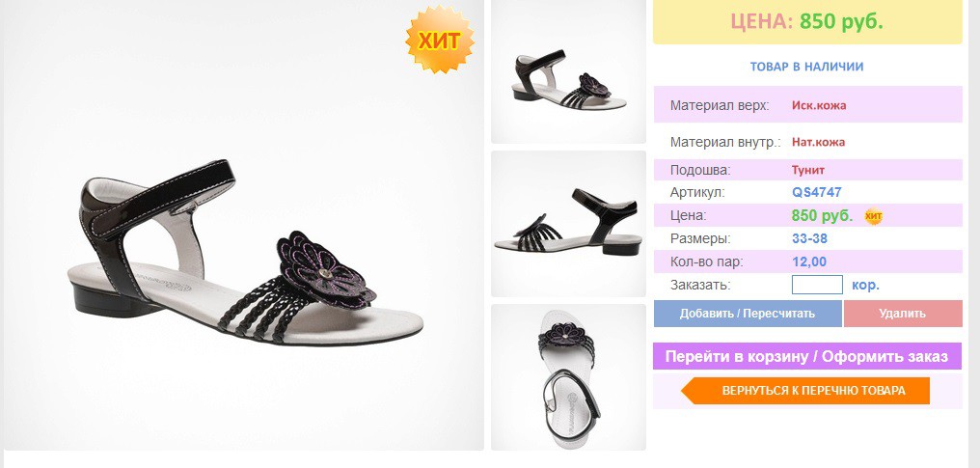Click the Тунит sole value
This screenshot has height=468, width=980.
pyautogui.click(x=808, y=170)
